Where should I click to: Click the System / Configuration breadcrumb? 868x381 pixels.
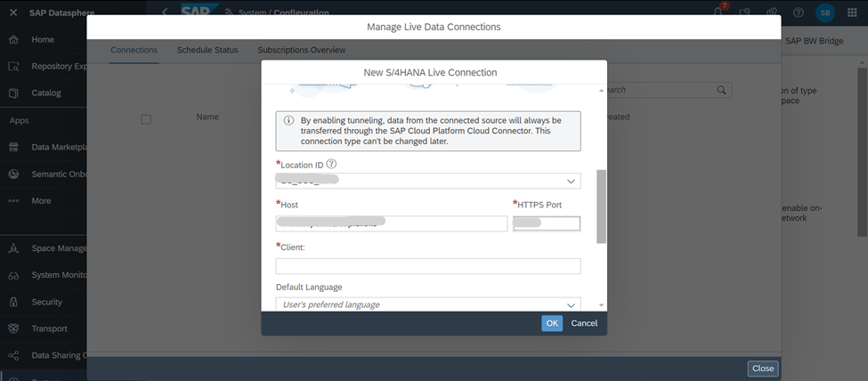283,12
